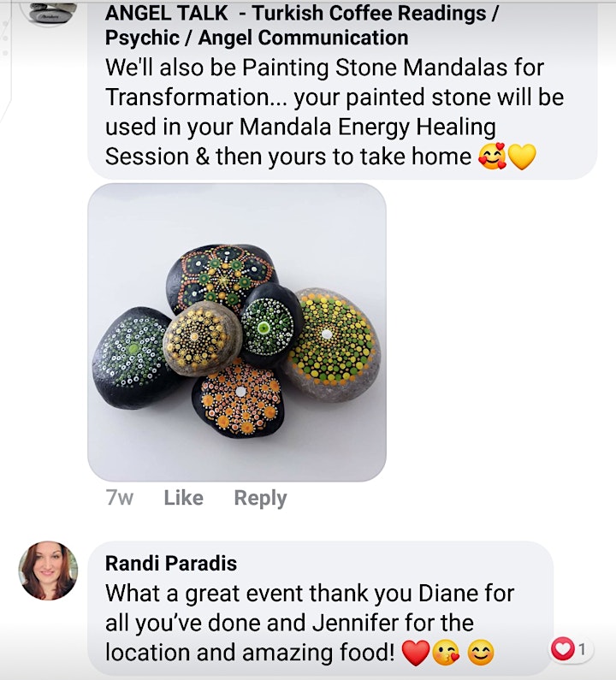Open the Randi Paradis name link
This screenshot has height=680, width=616.
click(x=171, y=564)
